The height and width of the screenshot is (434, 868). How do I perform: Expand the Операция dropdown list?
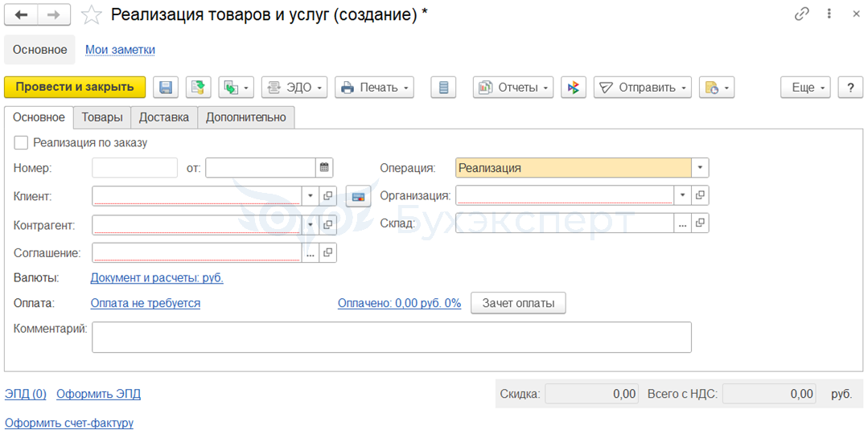click(700, 168)
